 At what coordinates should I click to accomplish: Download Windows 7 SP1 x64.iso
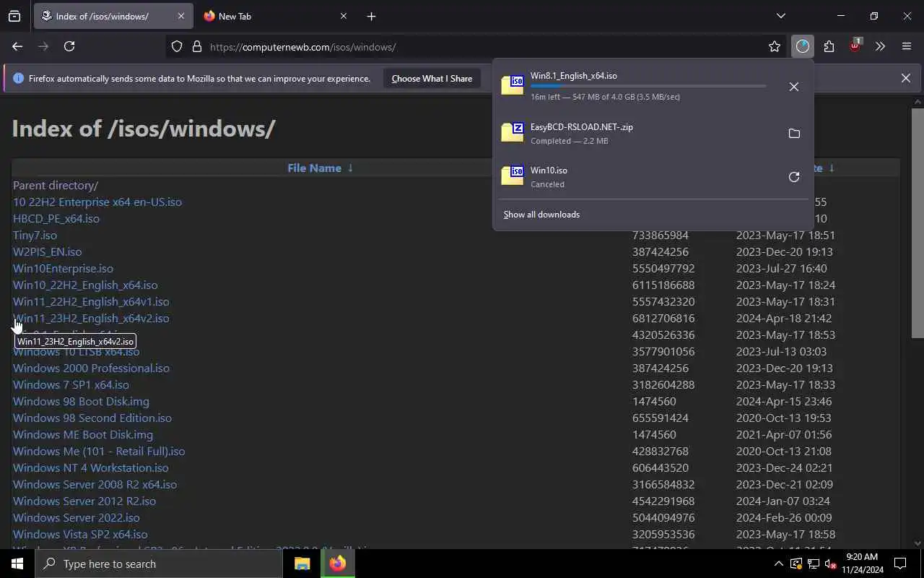click(x=71, y=385)
